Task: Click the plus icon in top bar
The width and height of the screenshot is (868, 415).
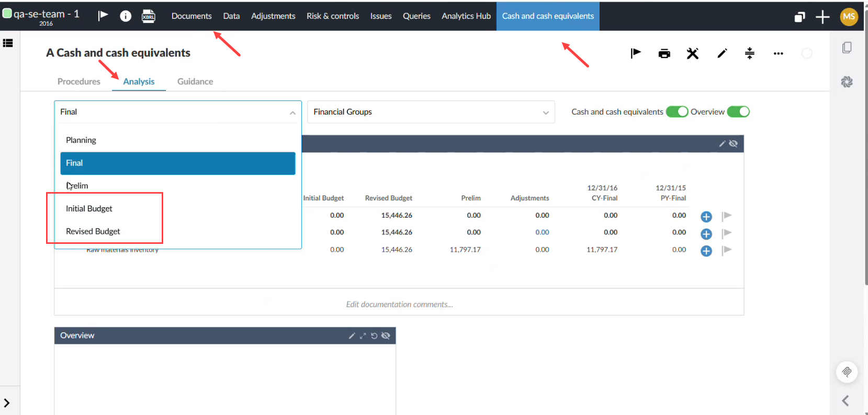Action: click(x=822, y=17)
